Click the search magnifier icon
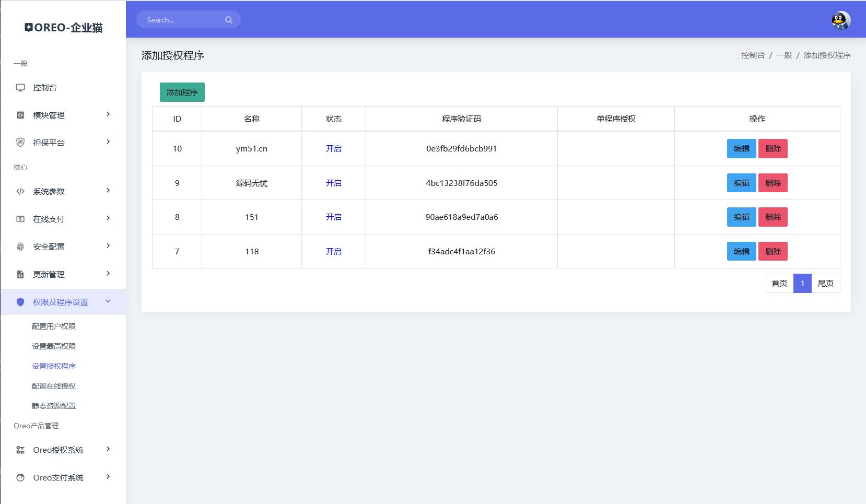 229,19
